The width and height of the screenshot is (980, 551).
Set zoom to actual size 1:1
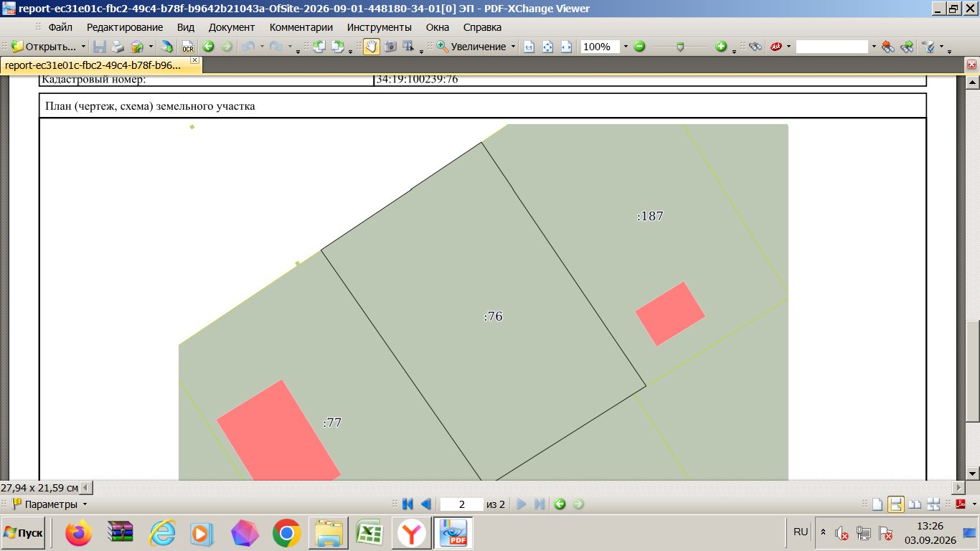529,47
